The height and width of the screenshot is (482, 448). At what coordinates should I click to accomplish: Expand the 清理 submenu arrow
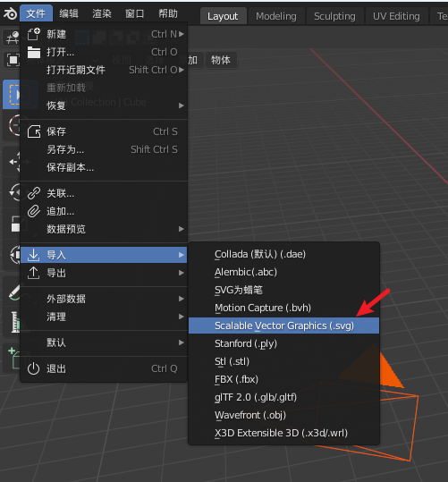(x=182, y=317)
